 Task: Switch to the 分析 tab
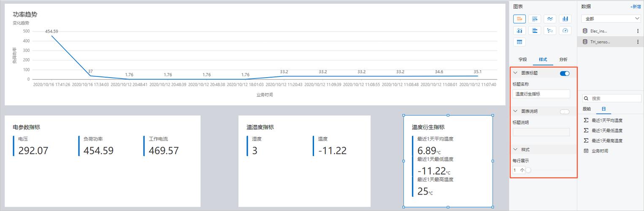tap(563, 60)
